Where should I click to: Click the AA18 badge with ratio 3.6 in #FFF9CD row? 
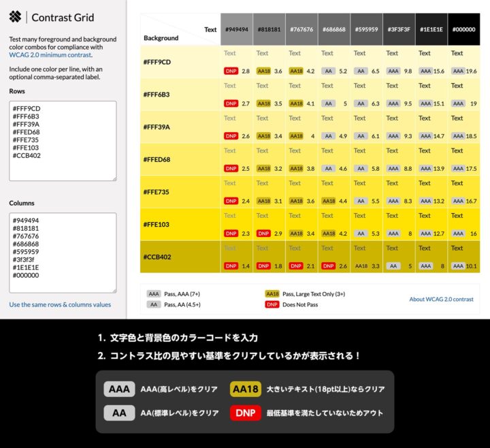pos(264,71)
